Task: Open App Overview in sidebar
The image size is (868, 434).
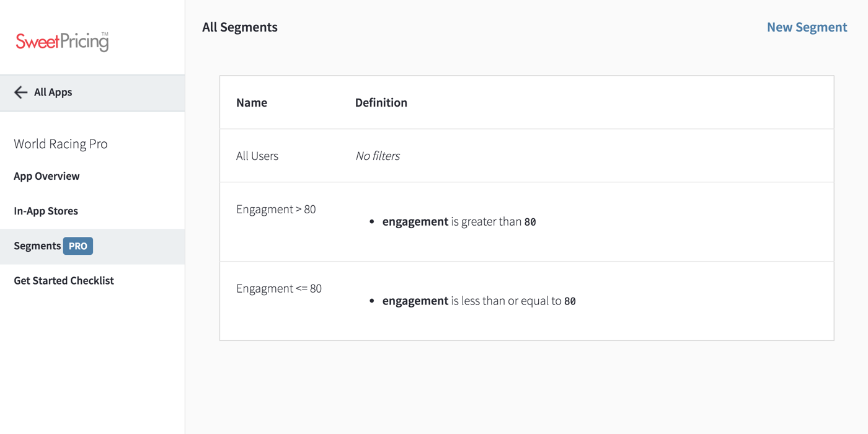Action: point(46,176)
